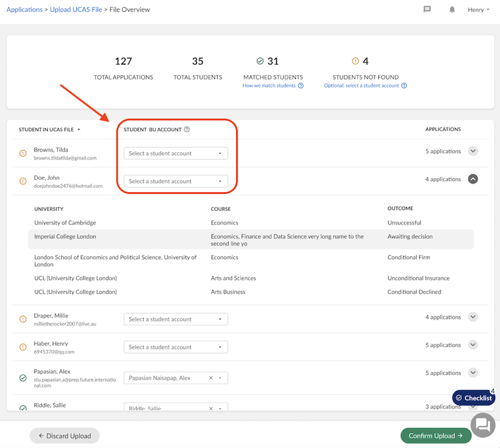Select the Imperial College London row
500x448 pixels.
point(251,239)
